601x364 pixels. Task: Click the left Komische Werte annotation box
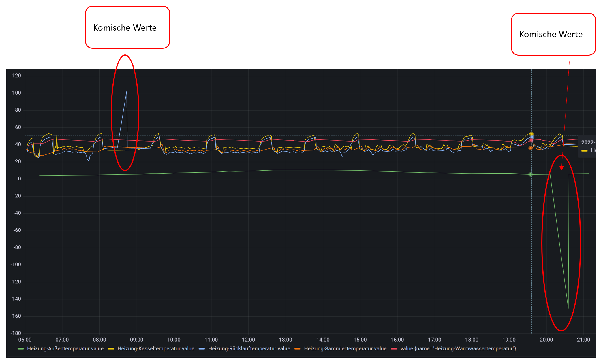127,27
